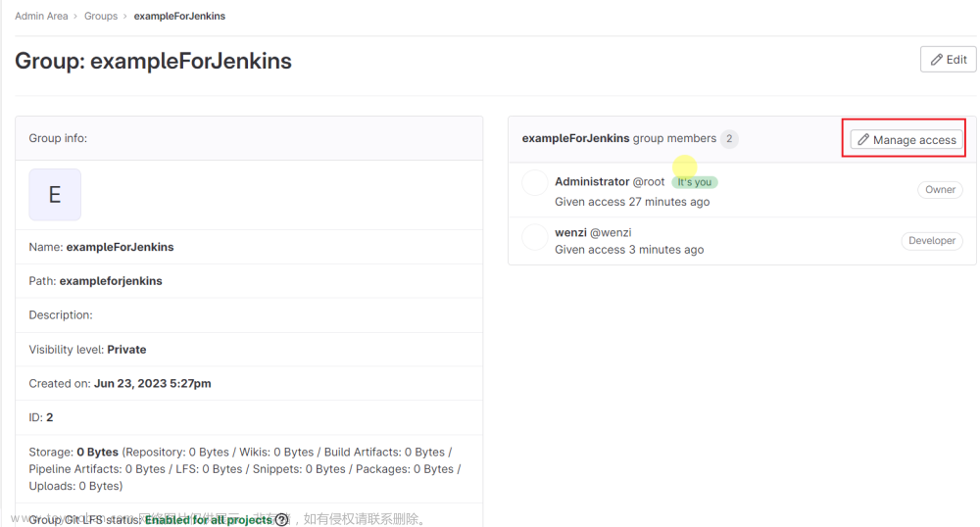The width and height of the screenshot is (980, 527).
Task: Click the help question mark icon by LFS status
Action: click(282, 519)
